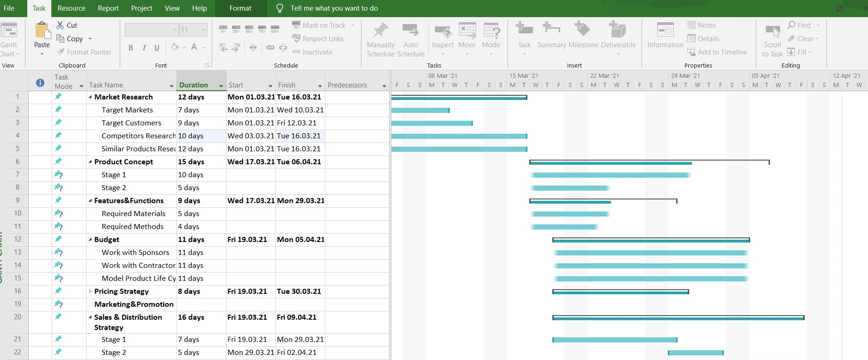Open the File menu
The image size is (868, 360).
(9, 8)
